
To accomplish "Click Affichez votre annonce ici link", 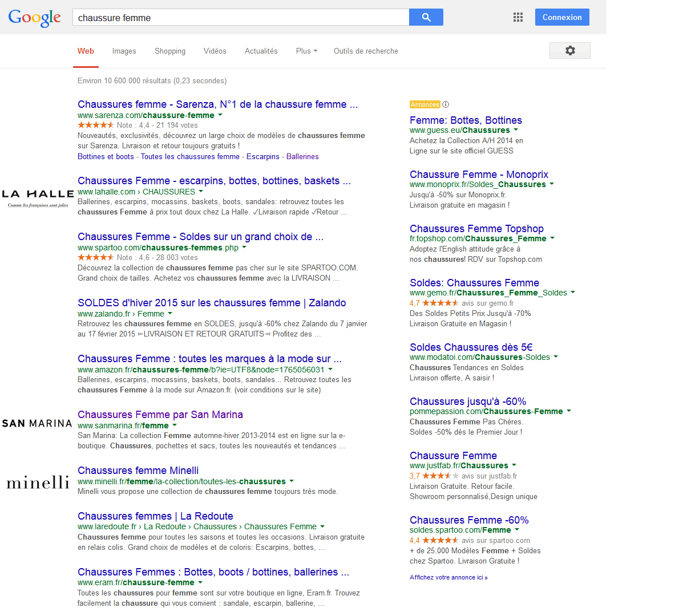I will (448, 577).
